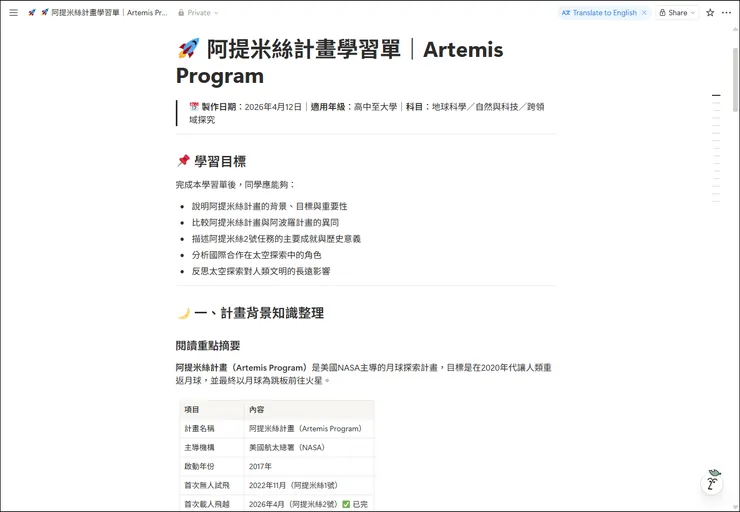Click table cell 首次載人飛越
The image size is (740, 512).
212,504
